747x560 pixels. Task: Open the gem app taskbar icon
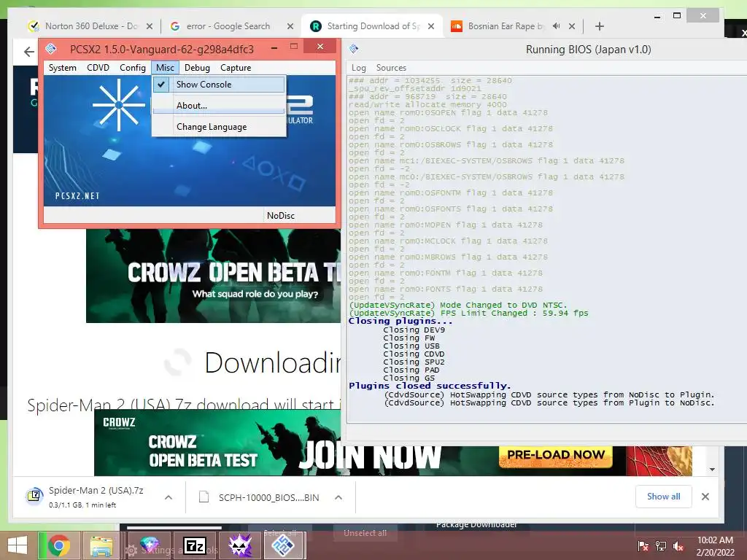click(149, 545)
